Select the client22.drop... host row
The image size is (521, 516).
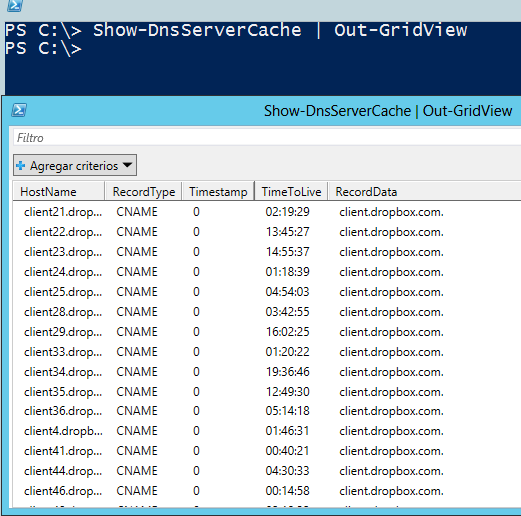tap(267, 232)
